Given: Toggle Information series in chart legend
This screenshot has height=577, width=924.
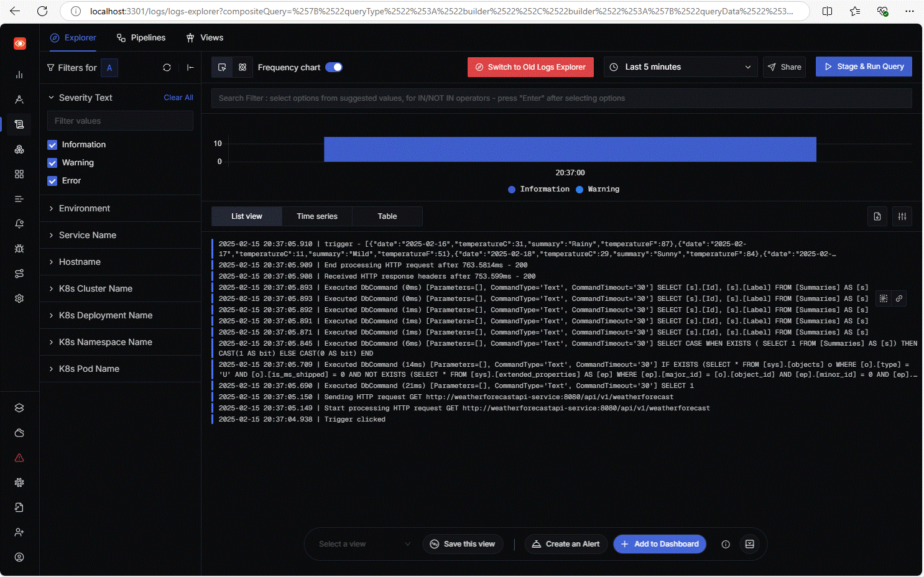Looking at the screenshot, I should tap(538, 189).
